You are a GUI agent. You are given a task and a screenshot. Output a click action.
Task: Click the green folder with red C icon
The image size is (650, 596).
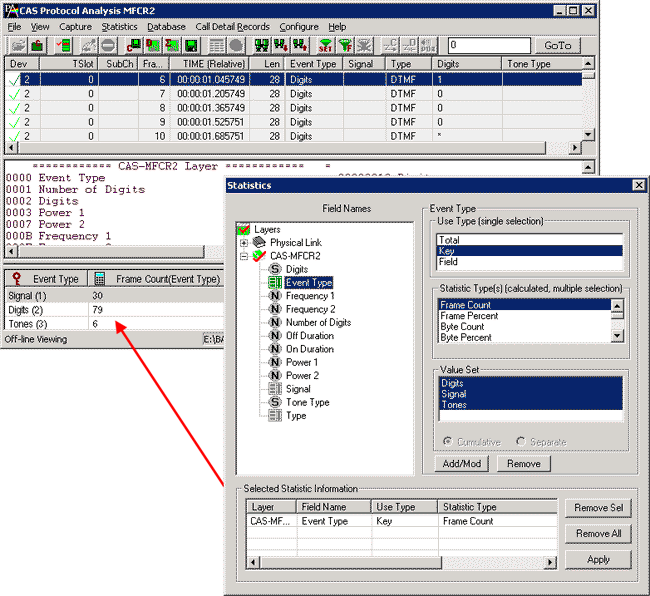pyautogui.click(x=37, y=45)
